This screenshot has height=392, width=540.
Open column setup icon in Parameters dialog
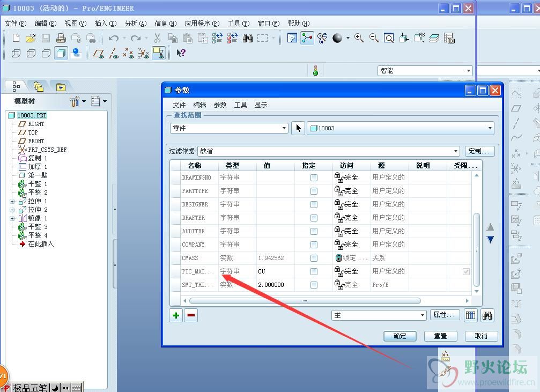coord(470,315)
